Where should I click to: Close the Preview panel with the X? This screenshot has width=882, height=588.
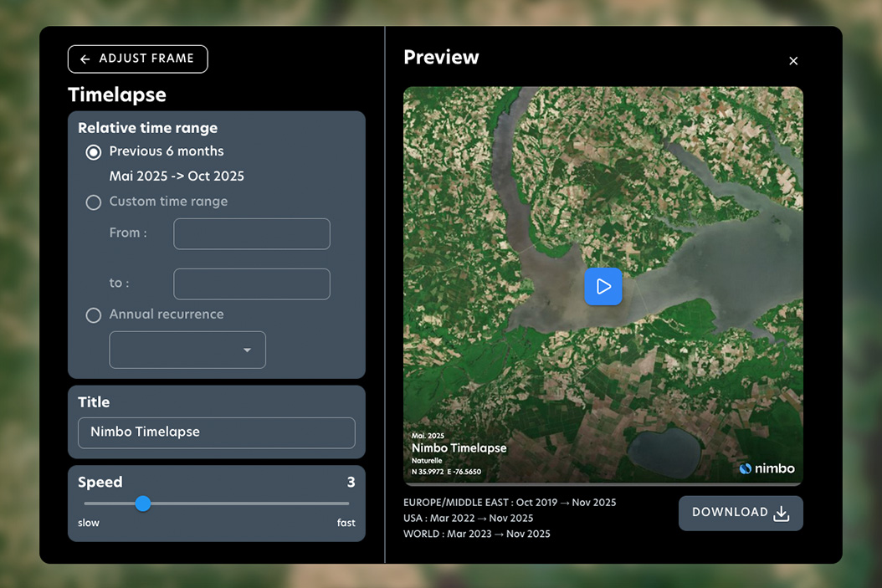(x=793, y=61)
